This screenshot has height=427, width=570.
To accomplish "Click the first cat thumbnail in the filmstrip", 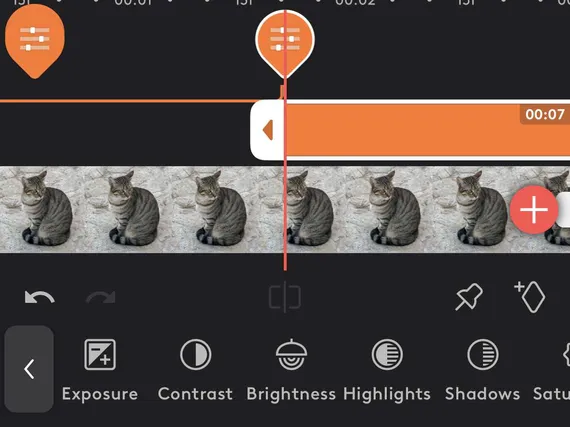I will 44,210.
